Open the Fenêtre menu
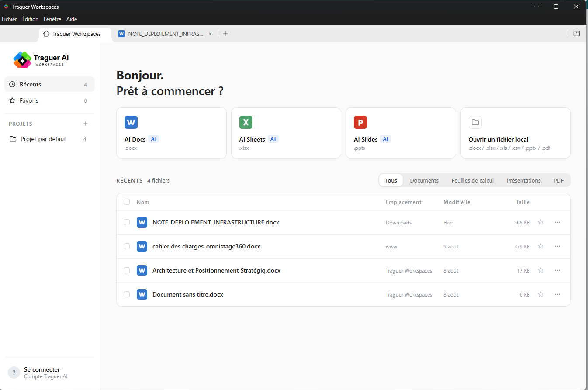Viewport: 588px width, 390px height. pos(52,19)
